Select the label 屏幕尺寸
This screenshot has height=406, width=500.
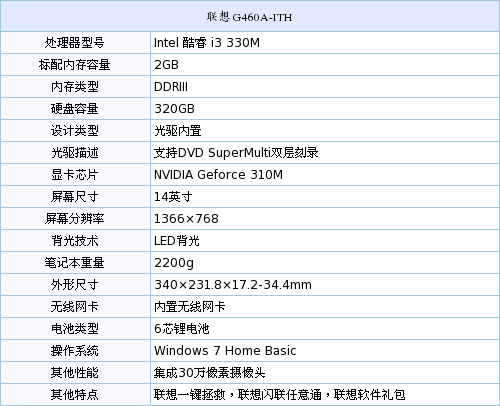[75, 197]
